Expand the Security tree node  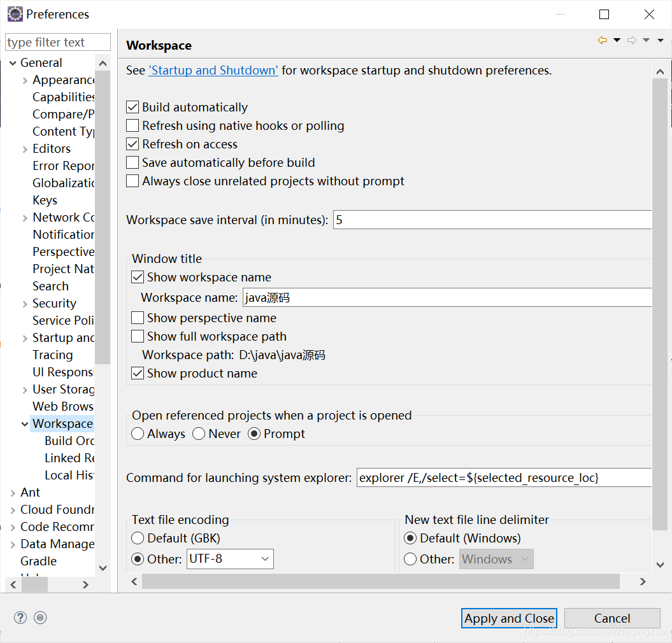tap(25, 304)
